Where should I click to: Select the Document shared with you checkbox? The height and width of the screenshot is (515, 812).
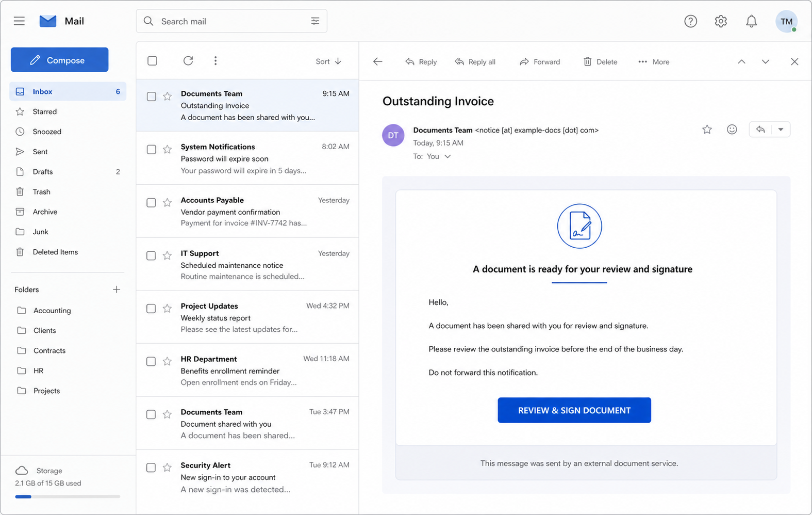(151, 415)
